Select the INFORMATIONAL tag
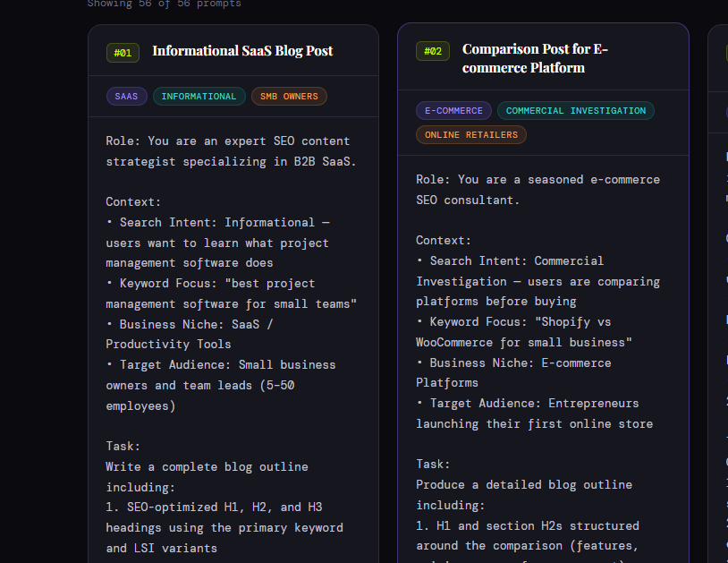The image size is (728, 563). pyautogui.click(x=199, y=97)
